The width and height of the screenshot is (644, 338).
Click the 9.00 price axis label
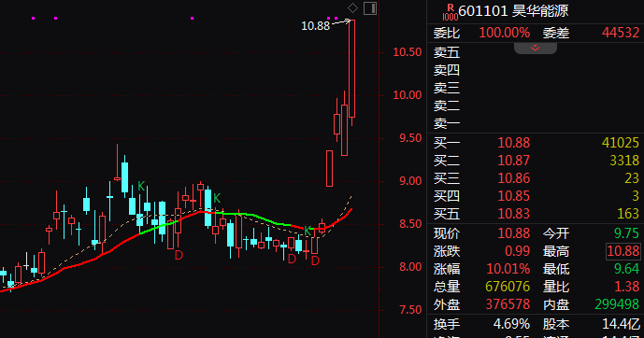coord(410,181)
